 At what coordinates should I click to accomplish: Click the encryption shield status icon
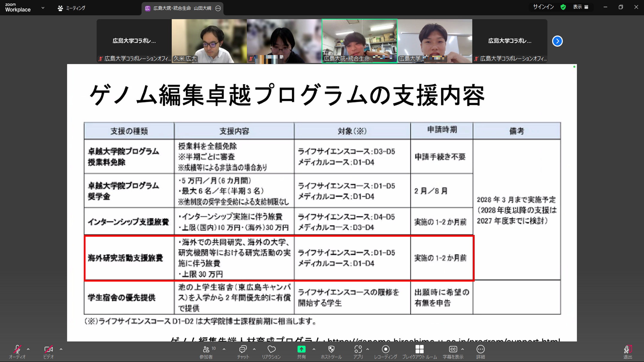point(563,7)
